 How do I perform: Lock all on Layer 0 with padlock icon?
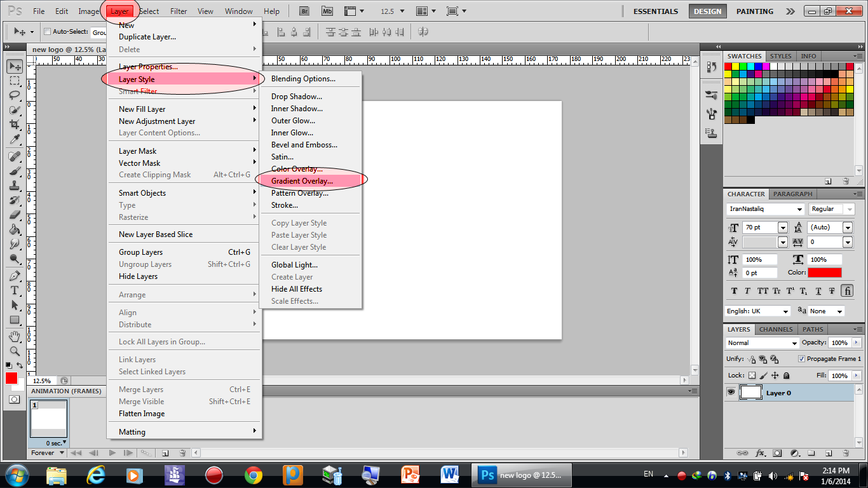(786, 376)
